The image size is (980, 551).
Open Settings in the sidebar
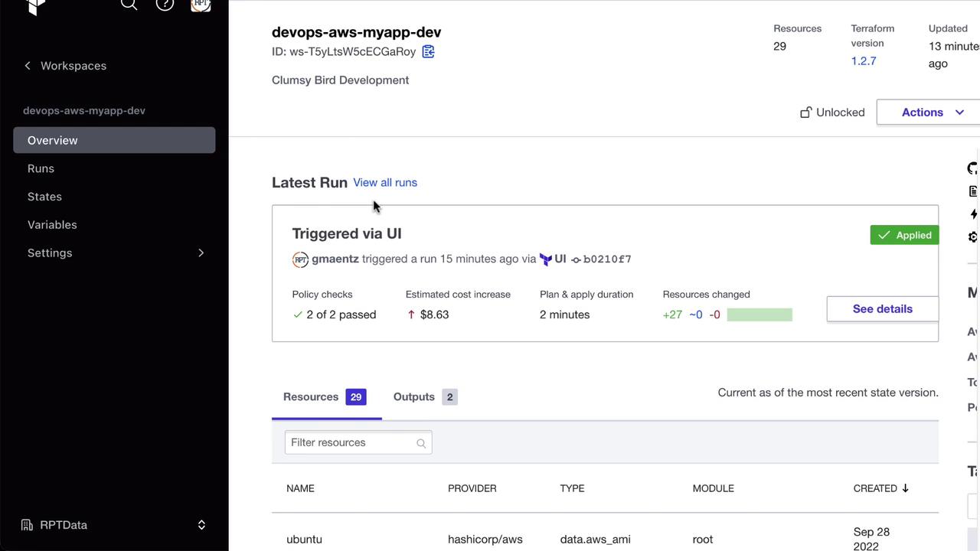click(50, 253)
